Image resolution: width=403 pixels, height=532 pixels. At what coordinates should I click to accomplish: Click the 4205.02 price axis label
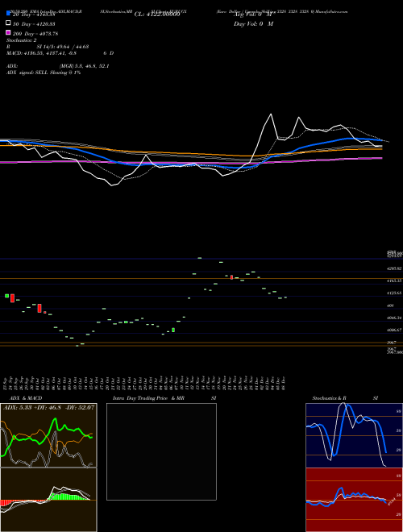coord(394,268)
